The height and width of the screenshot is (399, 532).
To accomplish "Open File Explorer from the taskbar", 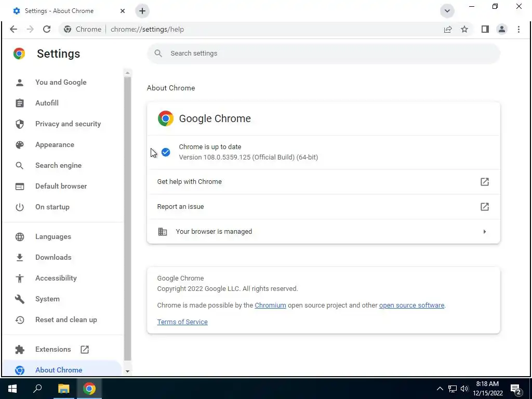I will point(63,389).
